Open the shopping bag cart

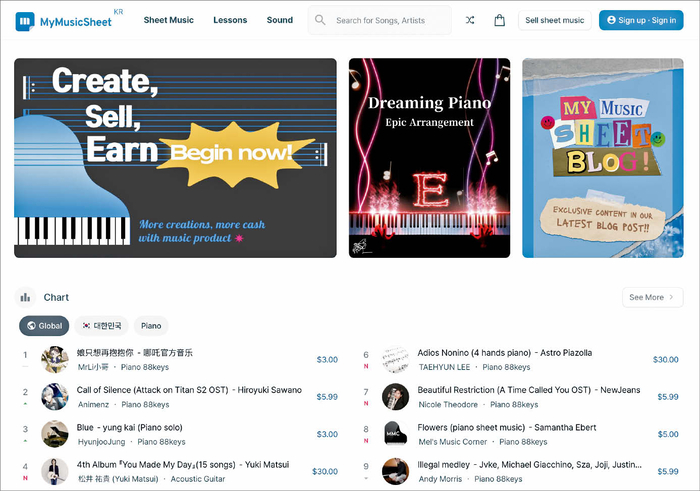[x=500, y=20]
